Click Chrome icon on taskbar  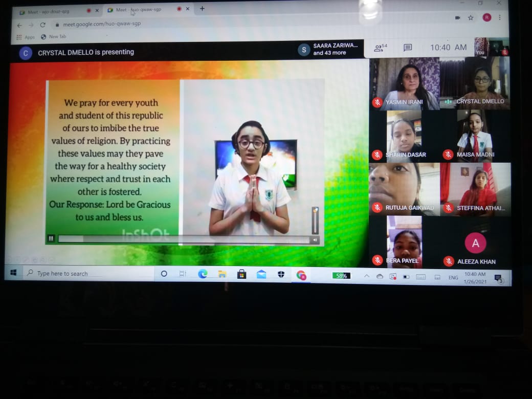click(x=301, y=275)
